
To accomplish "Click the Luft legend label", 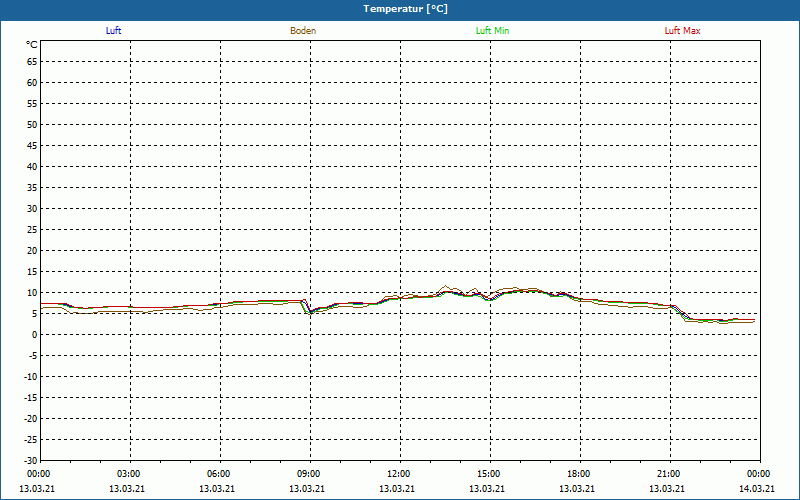I will (113, 31).
